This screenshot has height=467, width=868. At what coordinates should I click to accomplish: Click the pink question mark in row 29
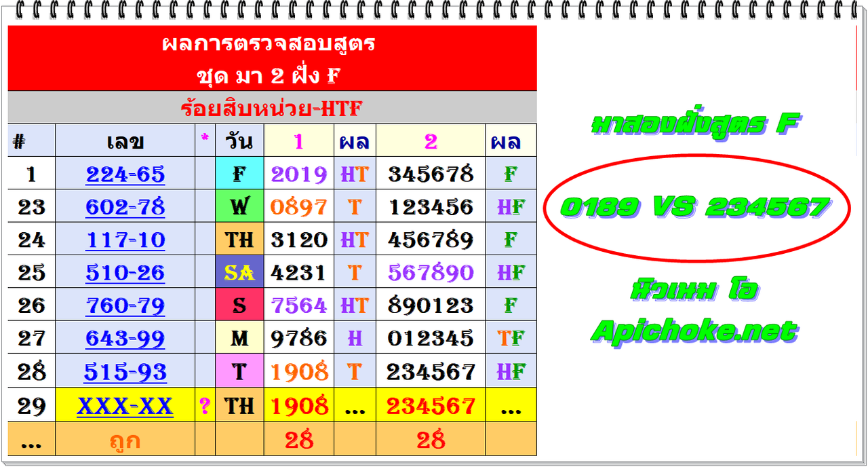click(x=205, y=407)
